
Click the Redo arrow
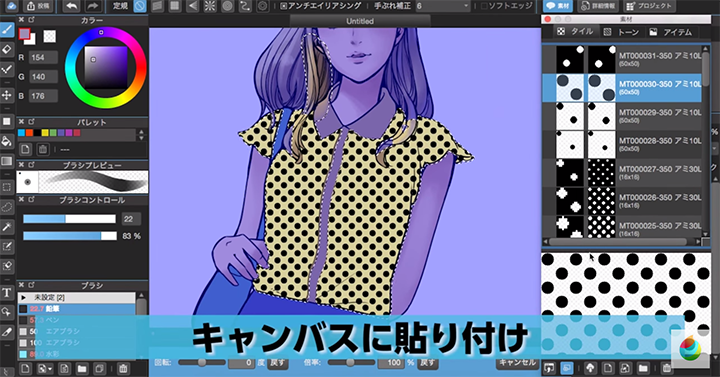(x=92, y=6)
